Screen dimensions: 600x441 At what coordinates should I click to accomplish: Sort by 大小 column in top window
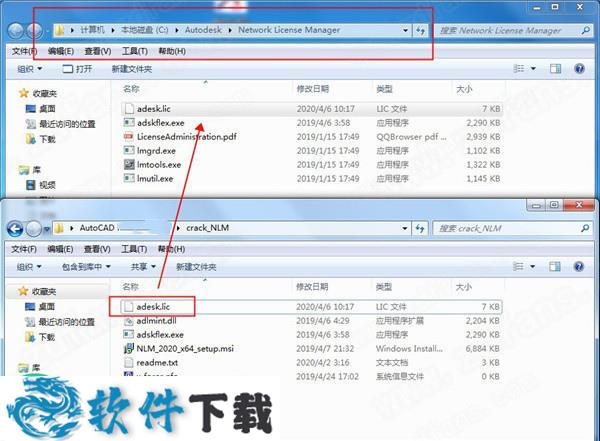(x=464, y=89)
